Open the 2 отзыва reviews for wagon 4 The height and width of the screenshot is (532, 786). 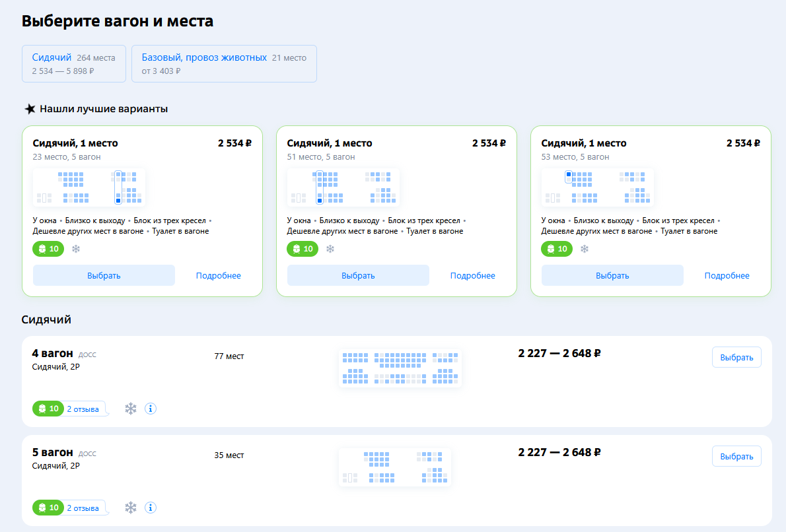tap(83, 409)
